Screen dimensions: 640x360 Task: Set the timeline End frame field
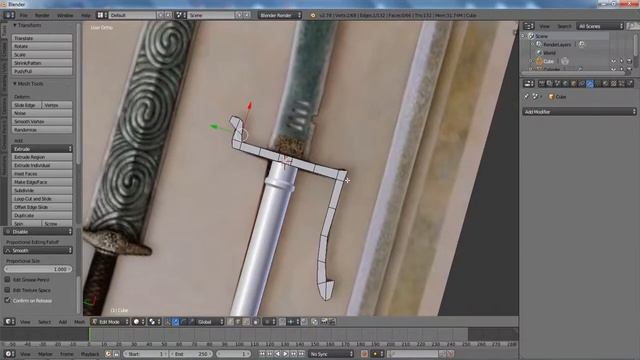click(191, 354)
